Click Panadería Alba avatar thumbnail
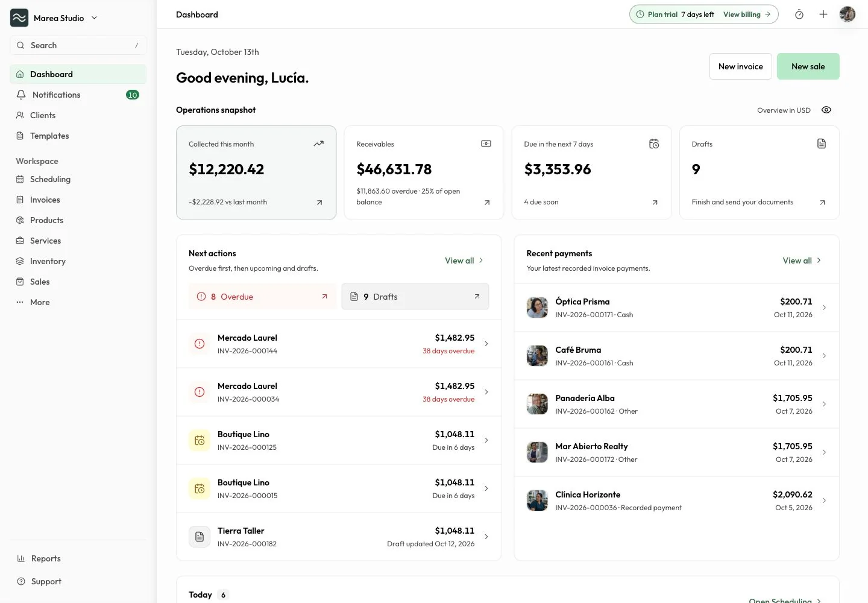This screenshot has height=603, width=868. (x=537, y=404)
